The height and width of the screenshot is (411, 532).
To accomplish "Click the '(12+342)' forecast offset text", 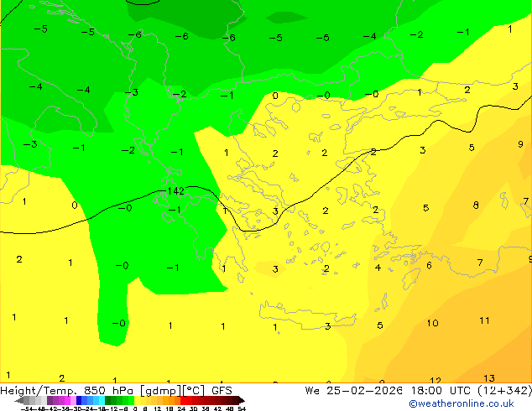I will [x=505, y=391].
